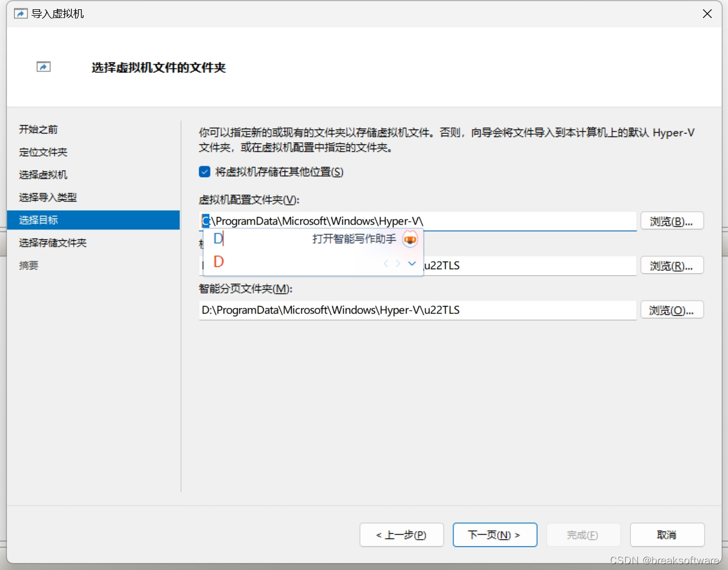The height and width of the screenshot is (570, 728).
Task: Go to the 选择存储文件夹 step
Action: (52, 243)
